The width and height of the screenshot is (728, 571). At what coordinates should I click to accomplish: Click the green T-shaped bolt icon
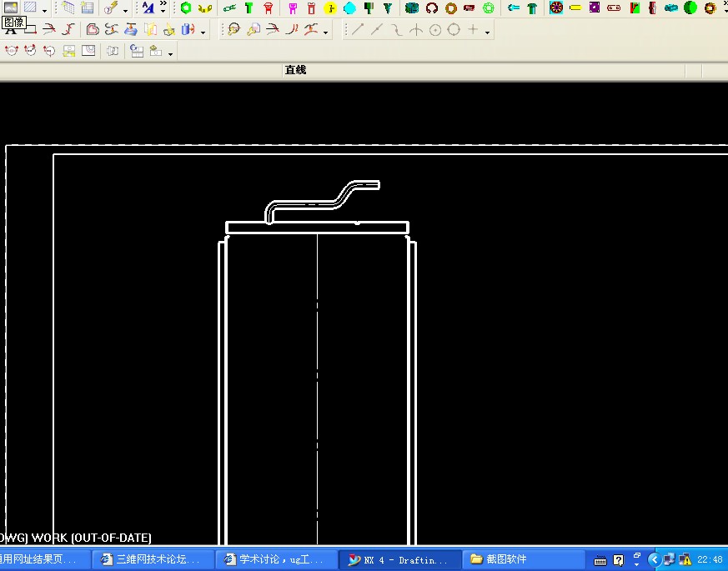click(x=249, y=8)
